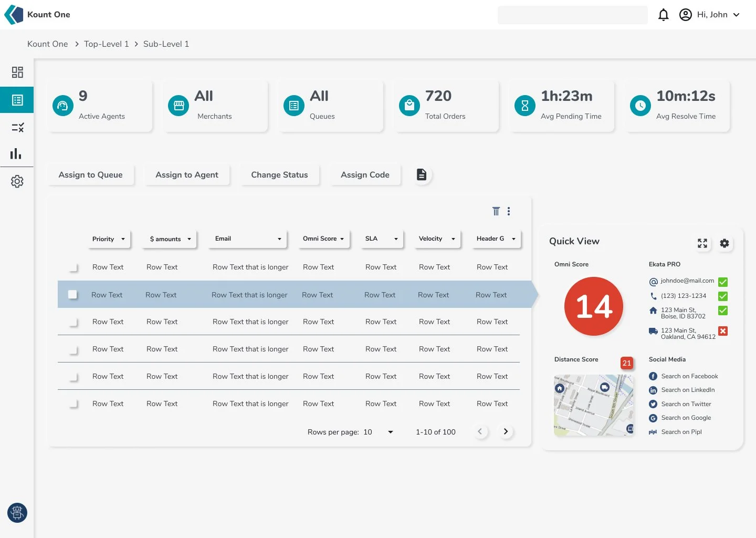Open the notifications bell

tap(664, 15)
